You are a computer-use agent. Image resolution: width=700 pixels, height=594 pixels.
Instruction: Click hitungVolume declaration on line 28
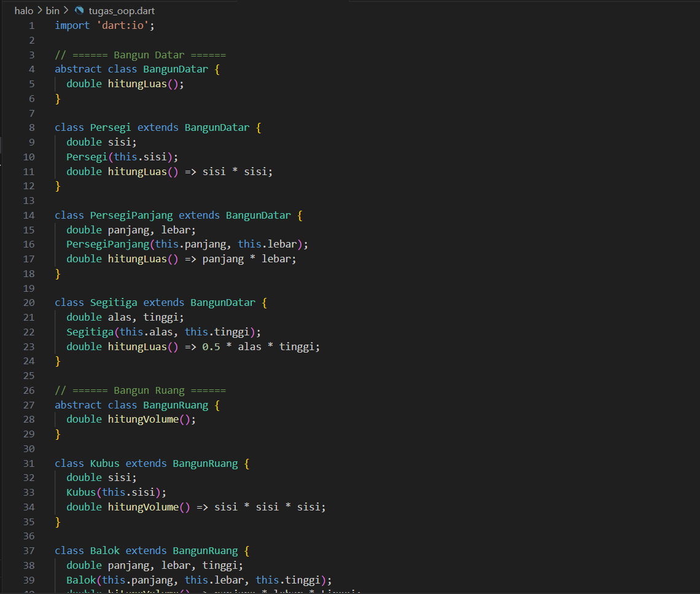(143, 419)
